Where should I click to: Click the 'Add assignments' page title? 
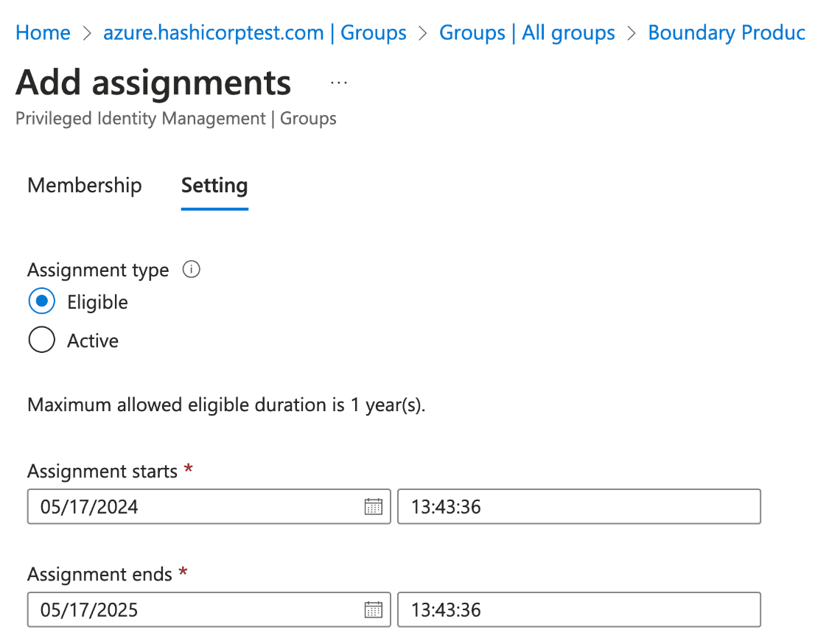tap(153, 83)
